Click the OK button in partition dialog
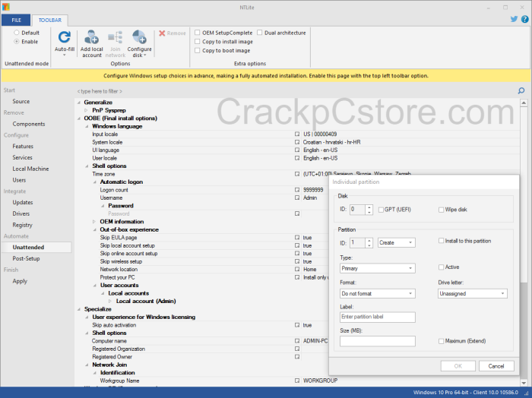The image size is (532, 398). (458, 366)
